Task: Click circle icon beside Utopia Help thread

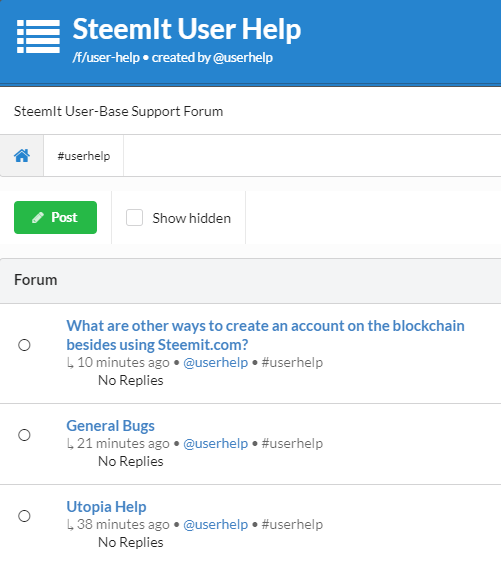Action: click(24, 516)
